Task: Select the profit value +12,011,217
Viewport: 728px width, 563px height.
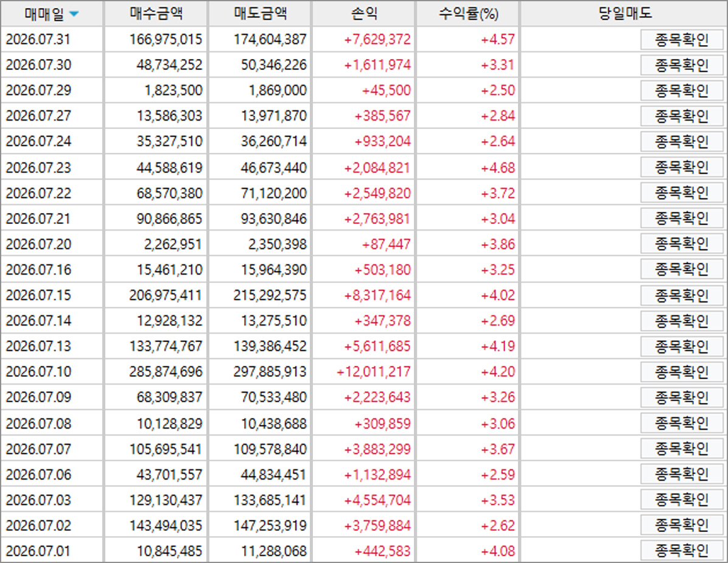Action: click(x=374, y=372)
